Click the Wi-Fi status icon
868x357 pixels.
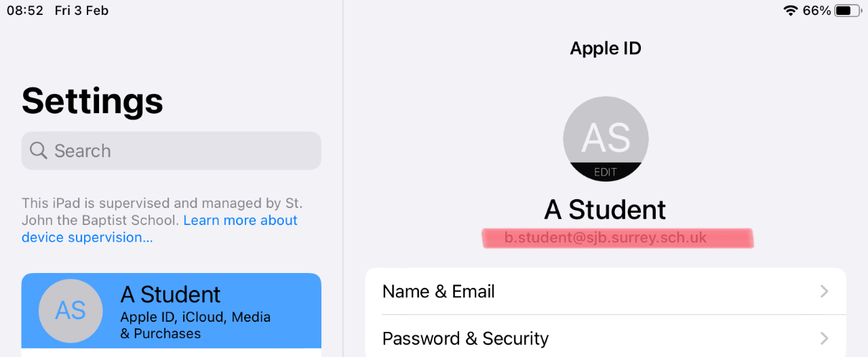(790, 11)
